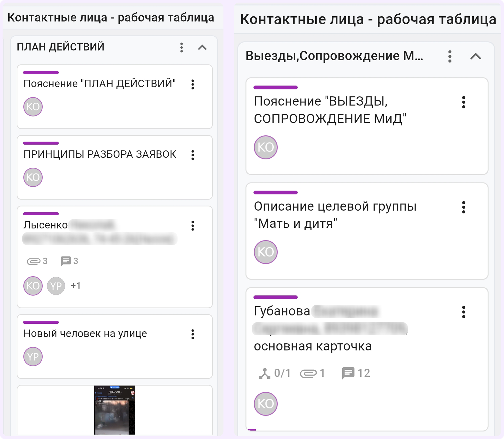Open the Губанова card three-dot menu
This screenshot has height=439, width=504.
point(463,312)
